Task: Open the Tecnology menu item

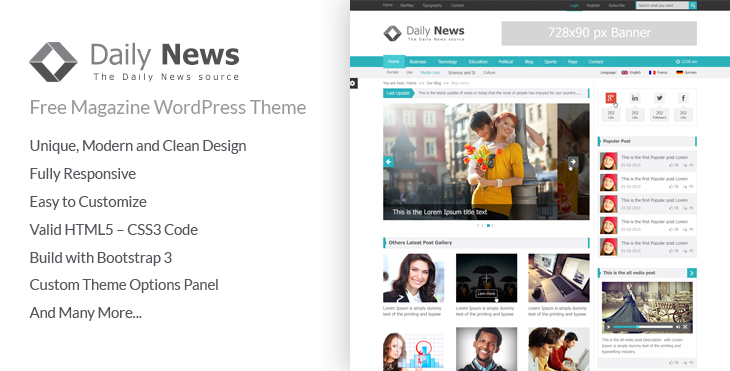Action: click(447, 62)
